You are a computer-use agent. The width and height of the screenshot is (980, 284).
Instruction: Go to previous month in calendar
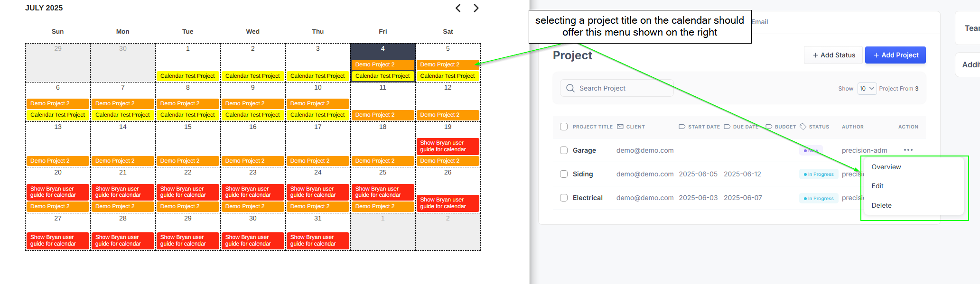458,8
